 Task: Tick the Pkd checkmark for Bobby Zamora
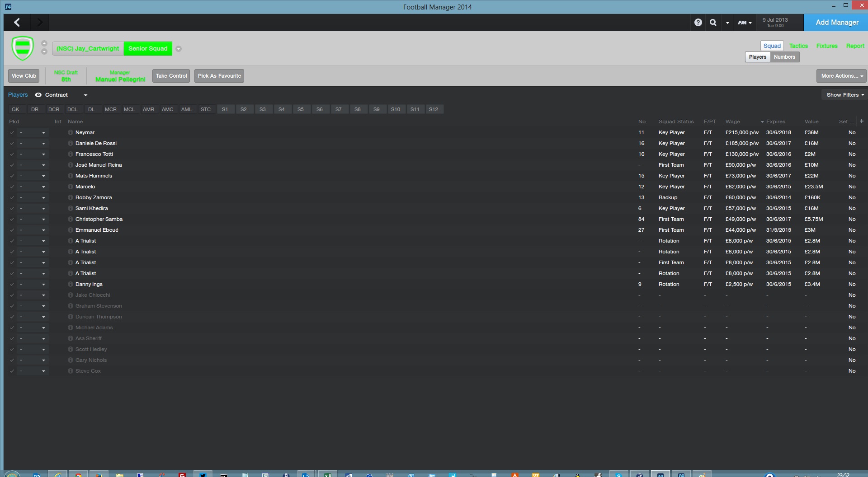pyautogui.click(x=12, y=197)
